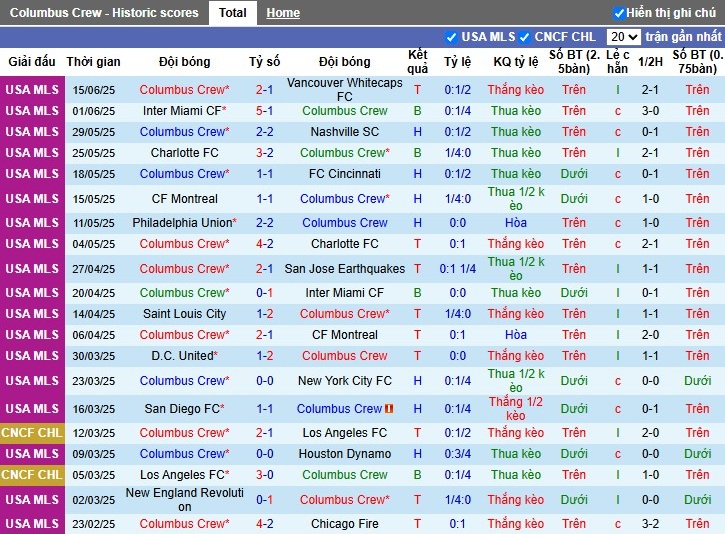This screenshot has width=725, height=534.
Task: Click result 'T' on Saint Louis City row
Action: [418, 314]
